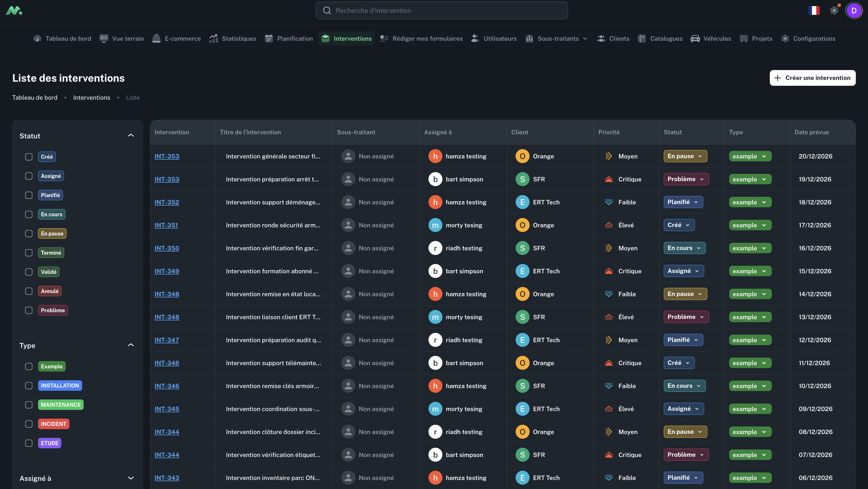The height and width of the screenshot is (489, 868).
Task: Focus the Recherche d'intervention search field
Action: 442,10
